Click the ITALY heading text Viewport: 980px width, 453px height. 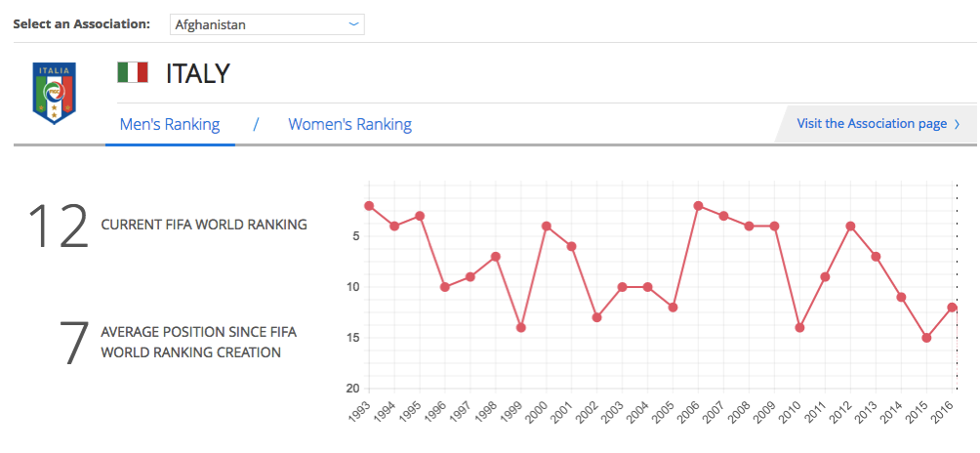(x=198, y=73)
